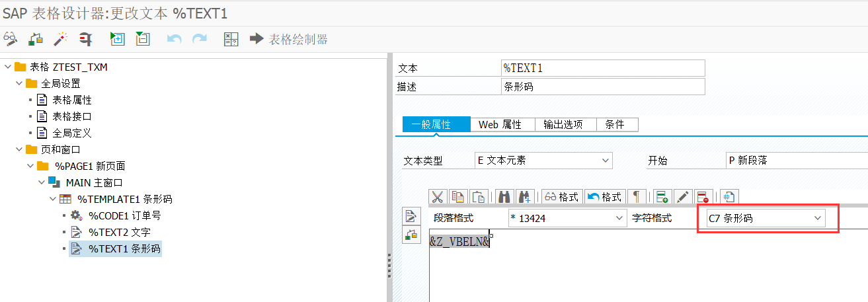
Task: Select %TEXT2 文字 node in the tree
Action: tap(119, 232)
